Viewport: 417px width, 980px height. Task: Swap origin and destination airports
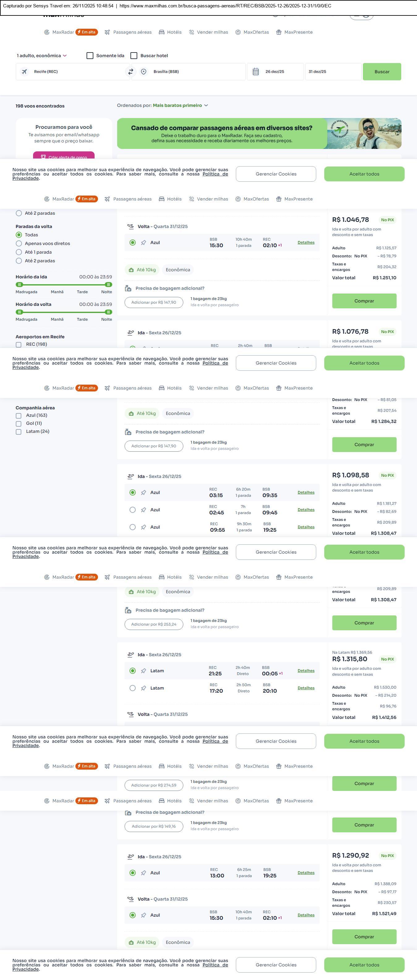pyautogui.click(x=130, y=71)
